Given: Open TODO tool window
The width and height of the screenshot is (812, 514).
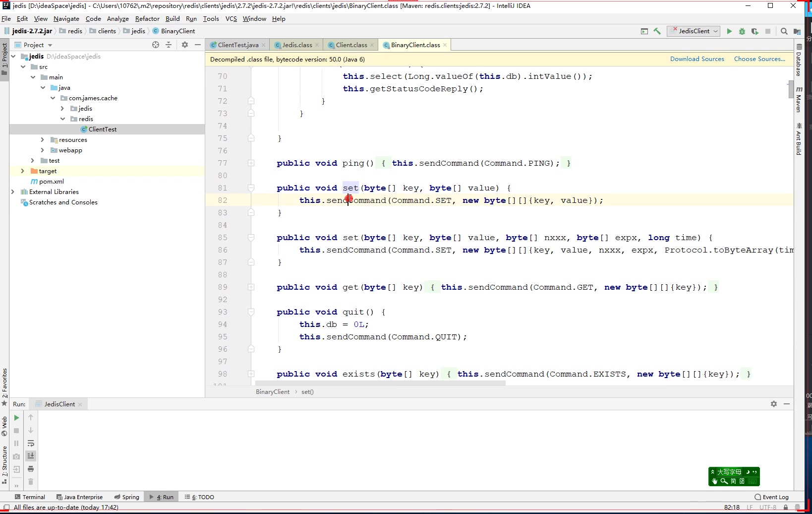Looking at the screenshot, I should point(199,497).
